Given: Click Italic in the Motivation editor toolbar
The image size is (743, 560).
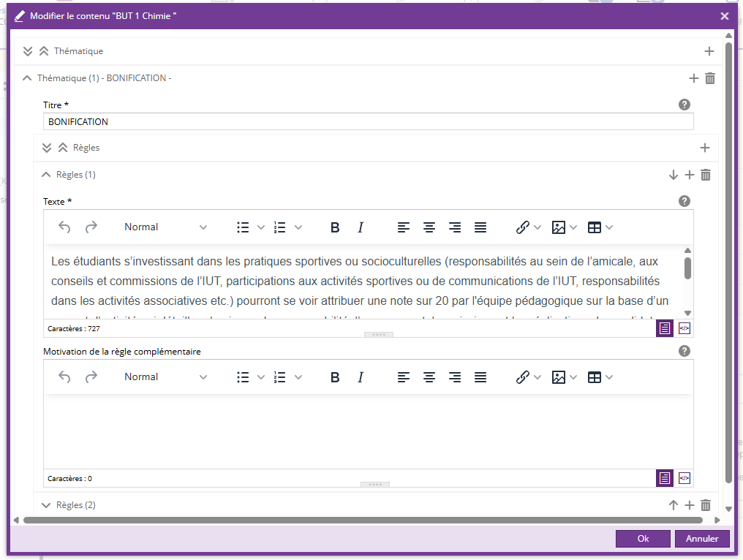Looking at the screenshot, I should [361, 377].
